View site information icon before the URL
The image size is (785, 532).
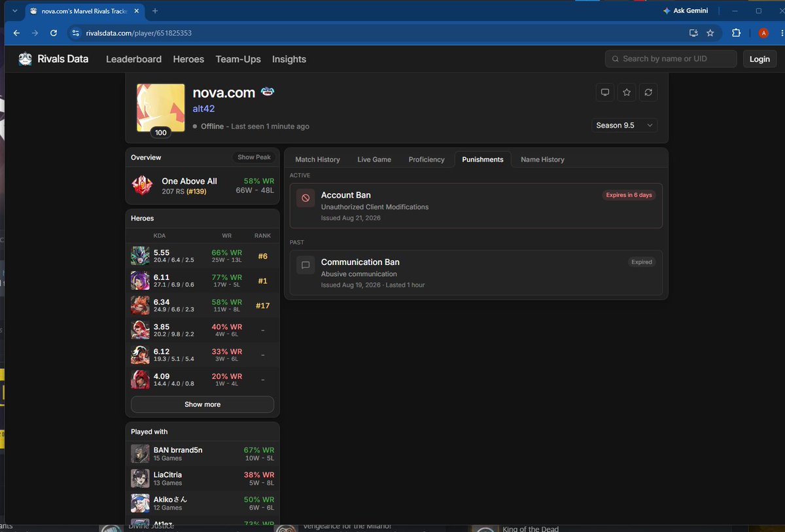75,33
